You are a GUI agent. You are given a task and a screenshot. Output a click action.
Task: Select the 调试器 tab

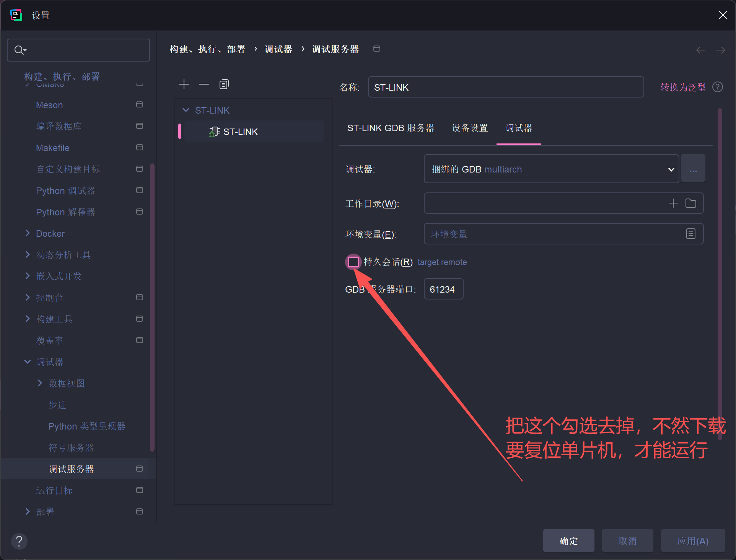pyautogui.click(x=519, y=128)
